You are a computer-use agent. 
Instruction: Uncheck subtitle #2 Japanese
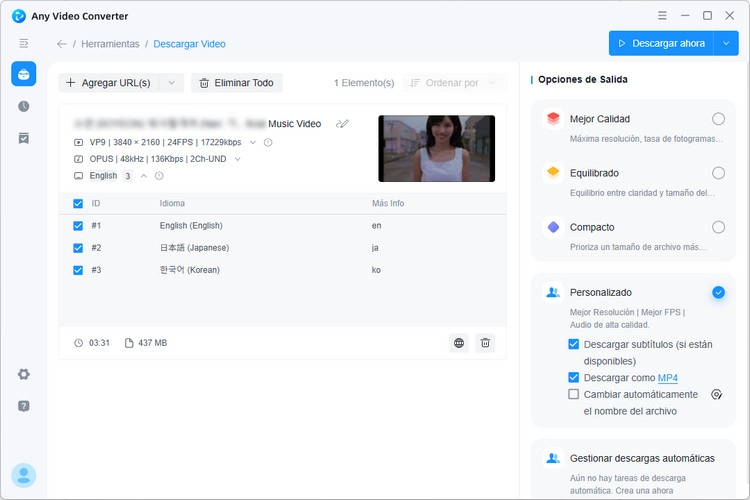[x=78, y=248]
